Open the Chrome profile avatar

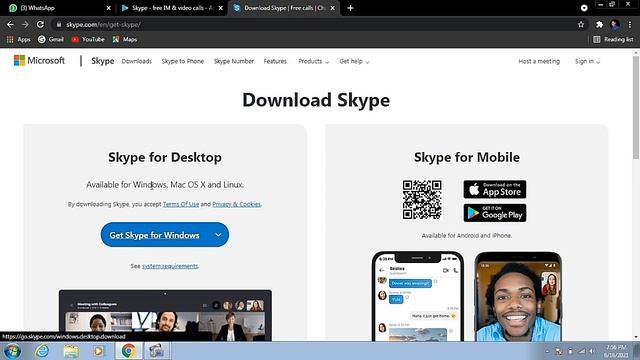[x=615, y=24]
